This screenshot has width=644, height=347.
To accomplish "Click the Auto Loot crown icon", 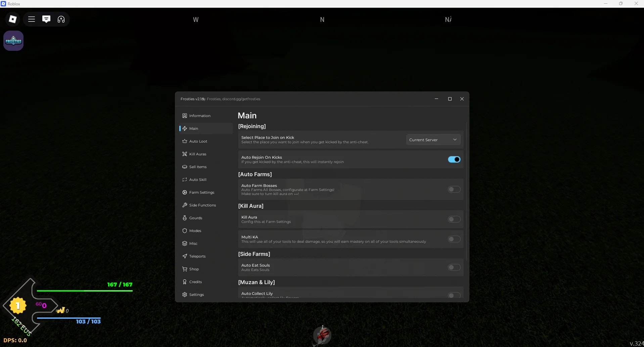I will point(185,141).
